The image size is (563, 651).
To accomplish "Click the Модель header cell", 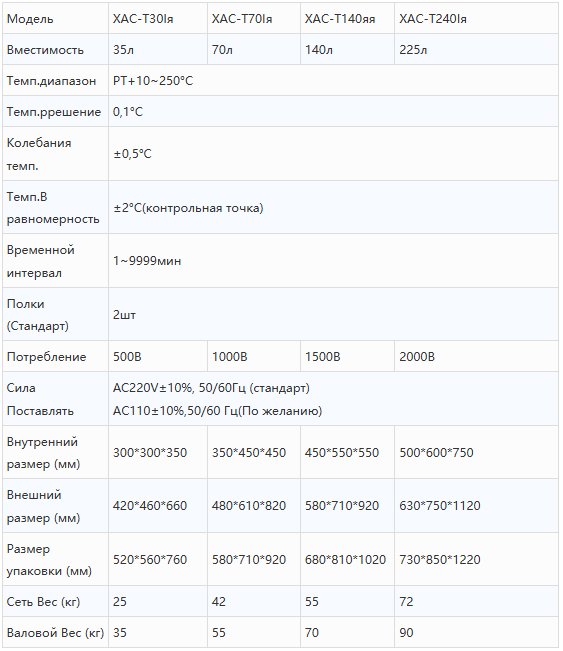I will coord(55,19).
